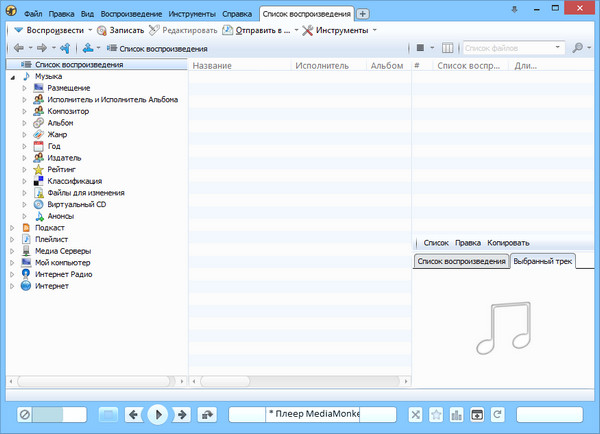Screen dimensions: 600x434
Task: Open the equalizer icon in the player
Action: [x=457, y=414]
